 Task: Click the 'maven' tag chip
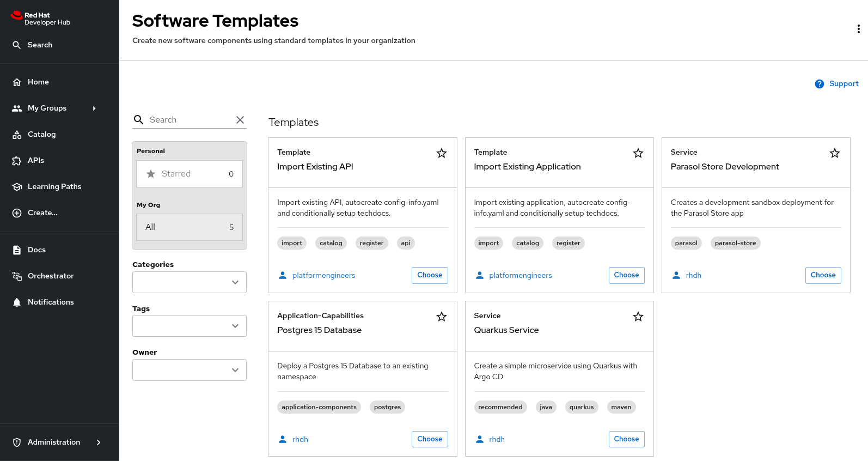pos(621,407)
